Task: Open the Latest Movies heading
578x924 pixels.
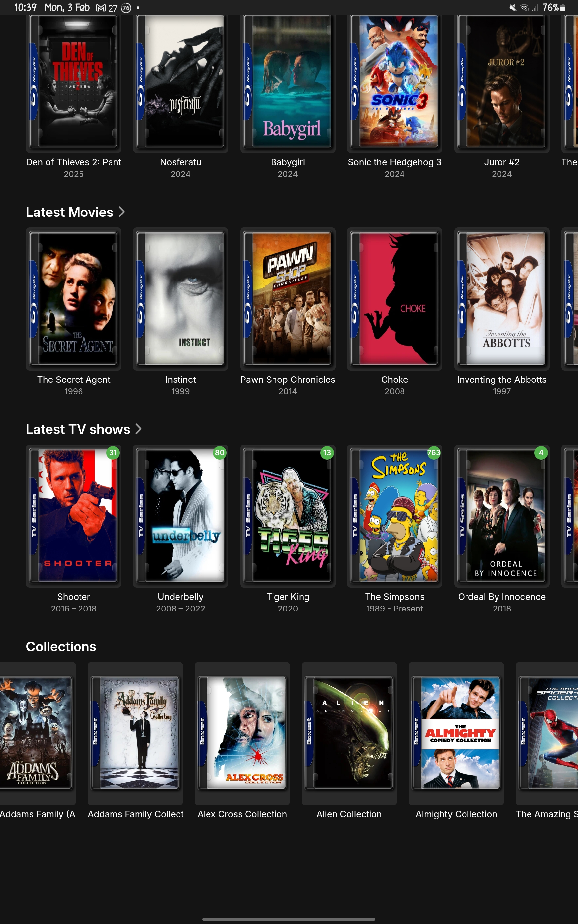Action: pos(70,212)
